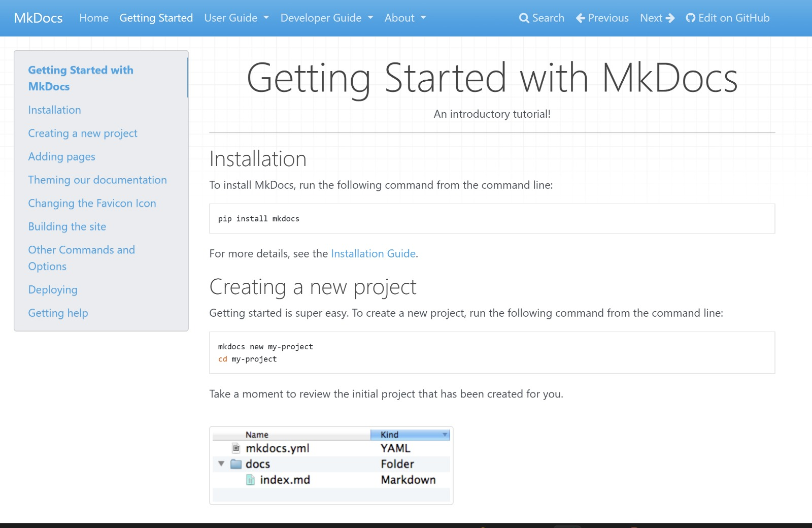Viewport: 812px width, 528px height.
Task: Click the Search magnifier icon
Action: point(524,18)
